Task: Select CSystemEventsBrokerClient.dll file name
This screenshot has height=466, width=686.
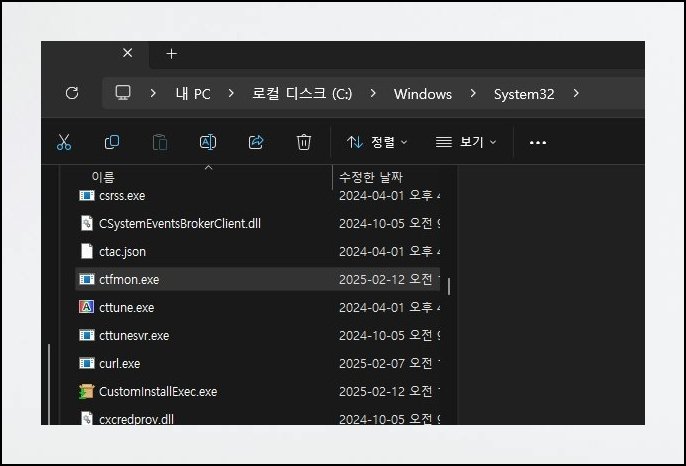Action: tap(180, 224)
